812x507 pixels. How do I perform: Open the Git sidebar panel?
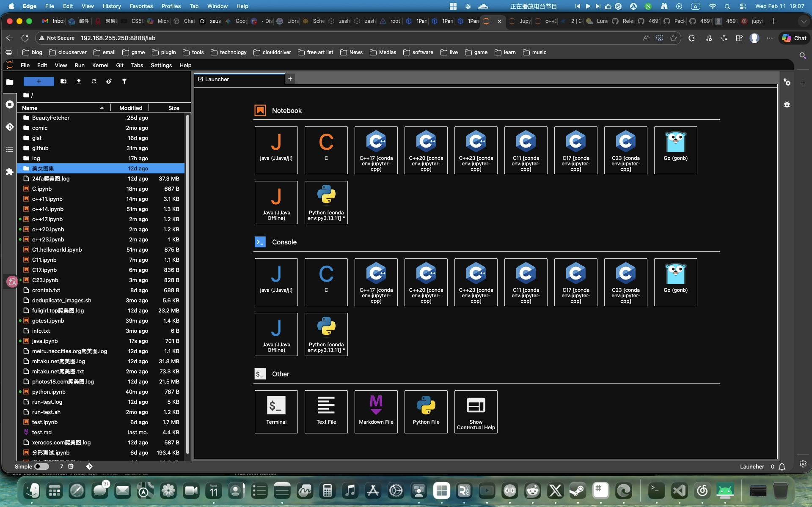10,127
